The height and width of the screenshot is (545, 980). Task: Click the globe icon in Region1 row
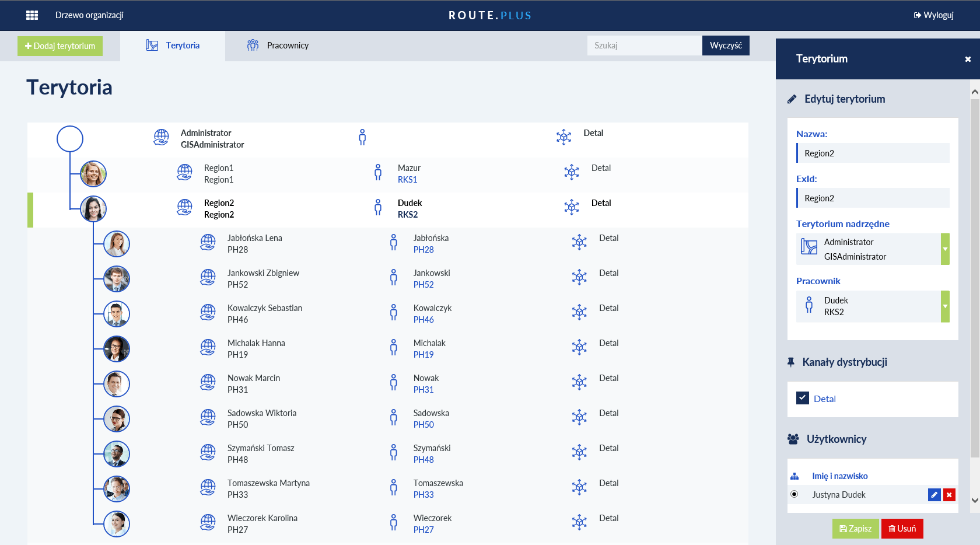(x=184, y=173)
